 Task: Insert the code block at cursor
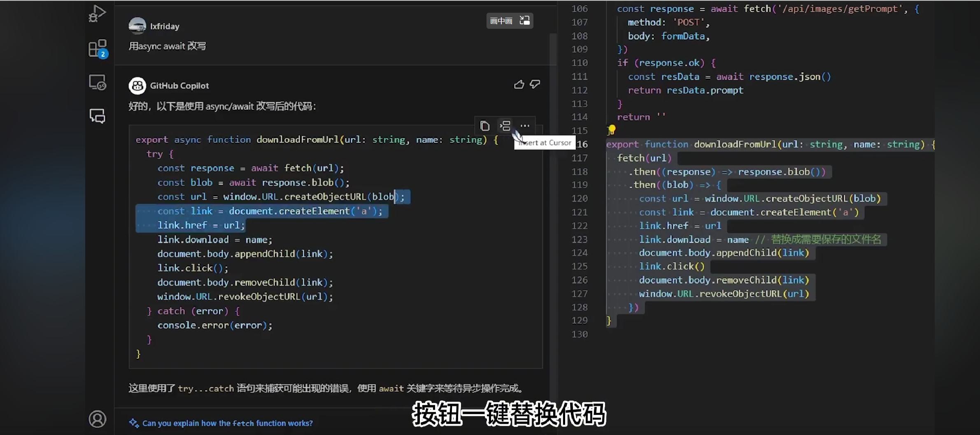coord(505,126)
